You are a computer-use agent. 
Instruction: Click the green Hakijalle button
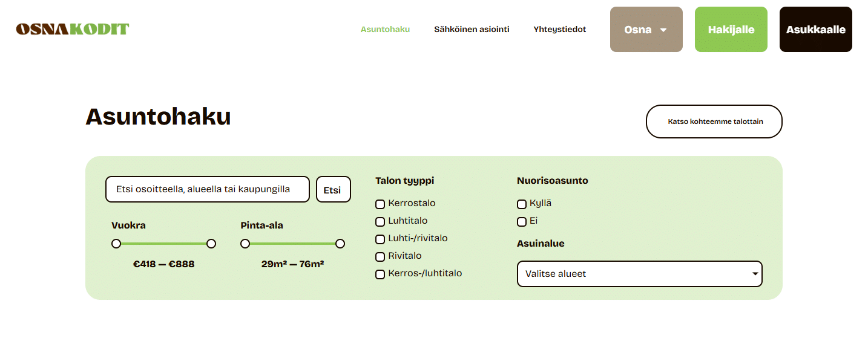pyautogui.click(x=731, y=30)
